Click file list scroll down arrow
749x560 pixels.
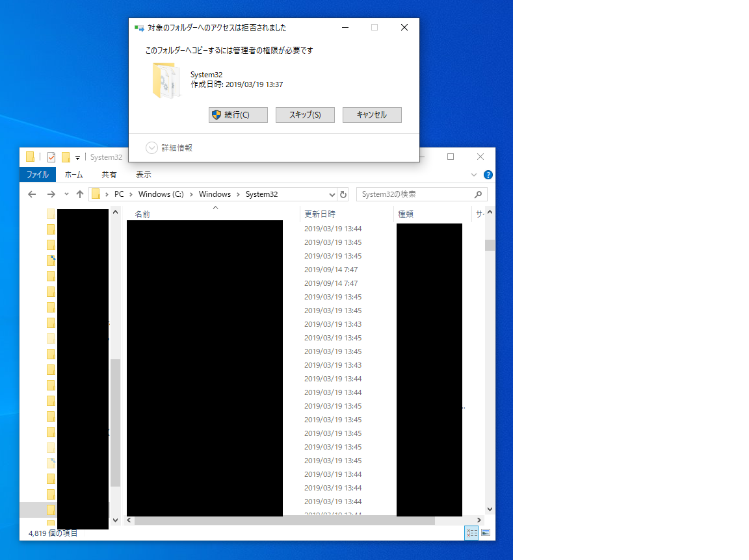[490, 509]
